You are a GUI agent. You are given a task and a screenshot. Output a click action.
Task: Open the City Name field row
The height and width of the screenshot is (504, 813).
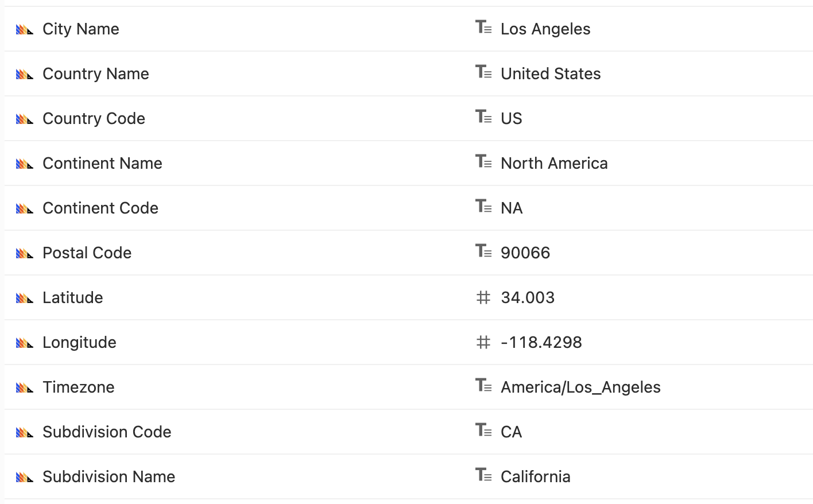pos(80,29)
